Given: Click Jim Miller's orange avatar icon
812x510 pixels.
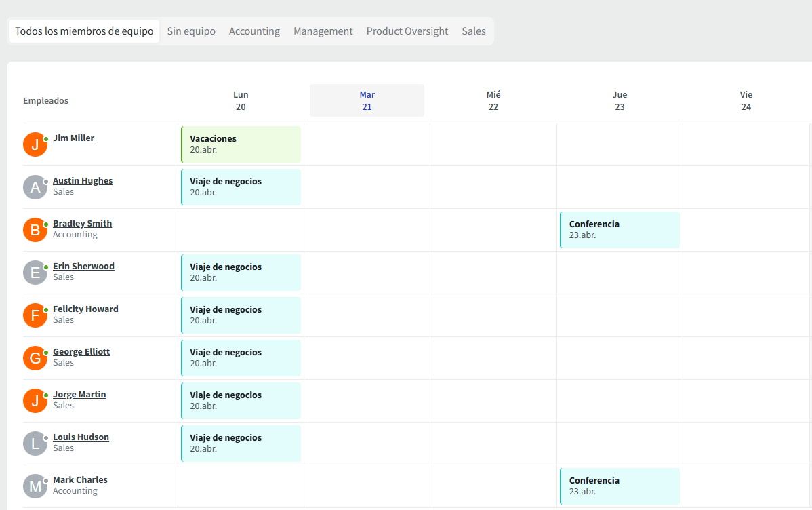Looking at the screenshot, I should coord(35,144).
